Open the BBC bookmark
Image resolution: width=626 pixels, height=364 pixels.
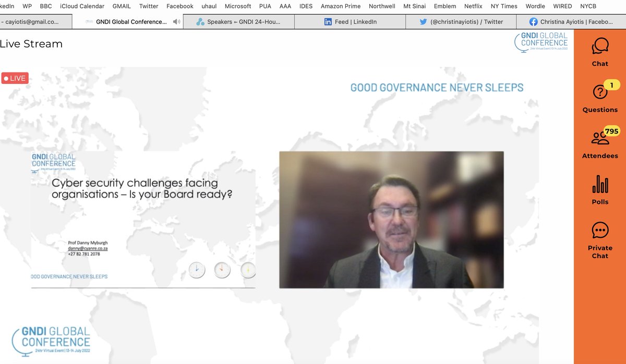pyautogui.click(x=46, y=6)
